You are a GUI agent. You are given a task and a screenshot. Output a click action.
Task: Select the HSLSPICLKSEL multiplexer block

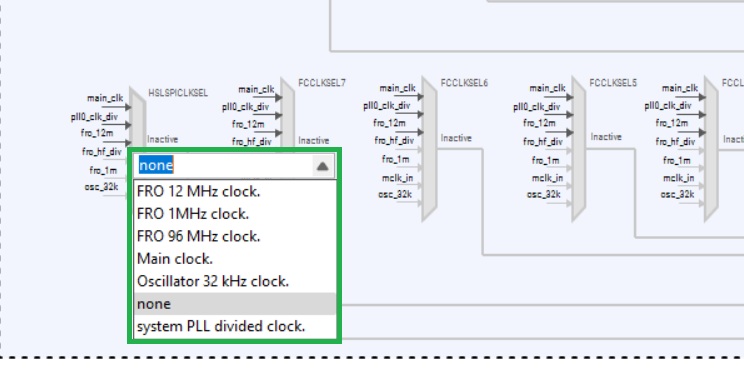click(x=137, y=119)
